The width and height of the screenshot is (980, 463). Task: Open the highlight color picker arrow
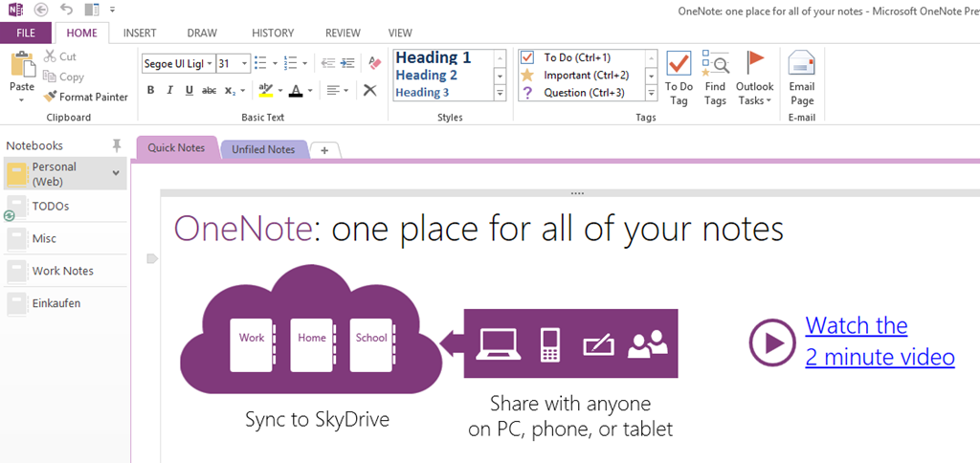[x=280, y=91]
